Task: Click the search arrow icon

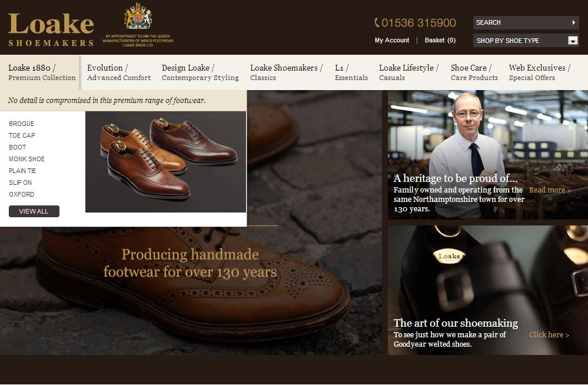Action: [573, 22]
